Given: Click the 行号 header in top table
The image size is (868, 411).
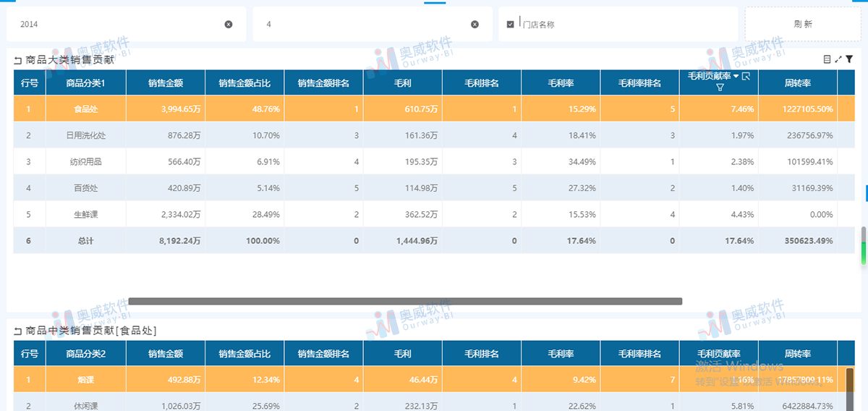Looking at the screenshot, I should [30, 82].
